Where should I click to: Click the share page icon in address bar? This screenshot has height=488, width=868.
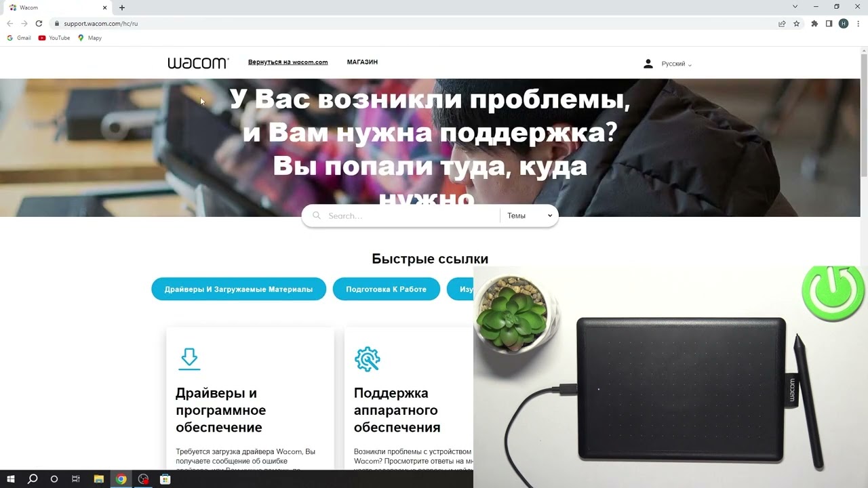point(782,23)
